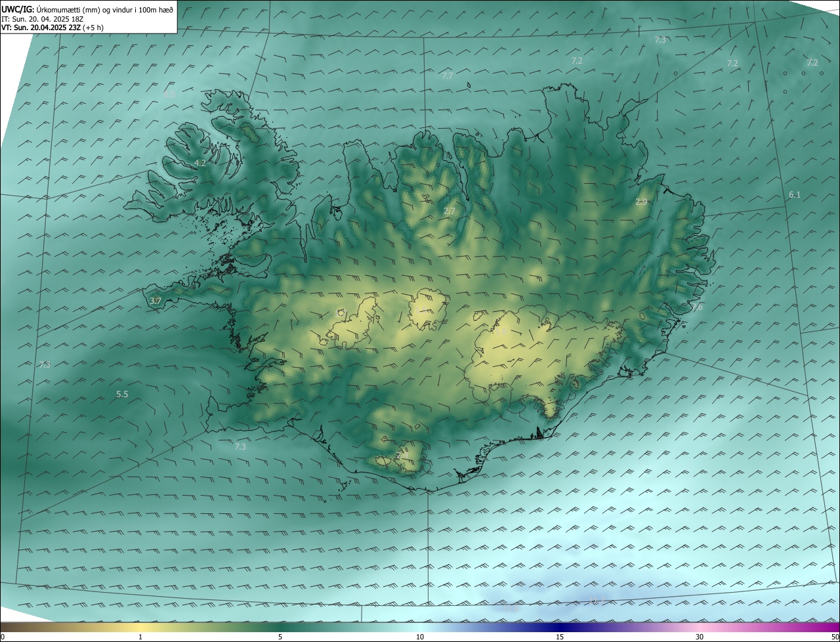Image resolution: width=840 pixels, height=642 pixels.
Task: Select the 5.5 value label on map
Action: (122, 394)
